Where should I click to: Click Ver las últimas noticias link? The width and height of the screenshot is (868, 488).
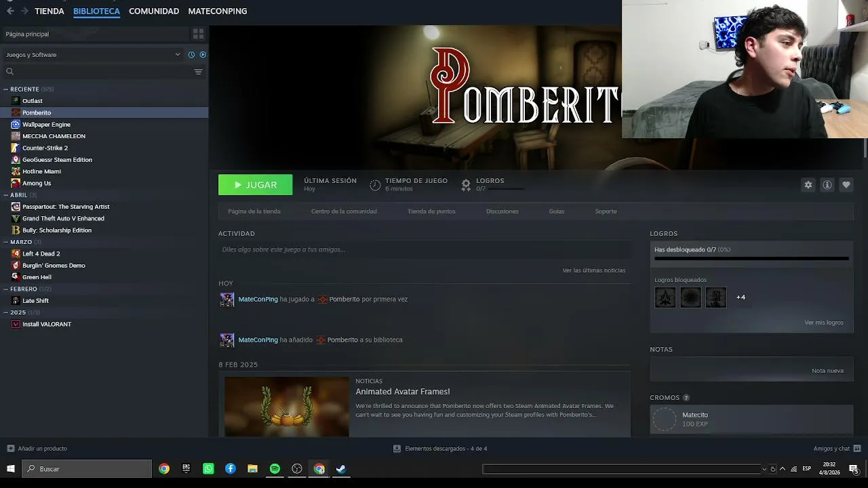pyautogui.click(x=594, y=270)
